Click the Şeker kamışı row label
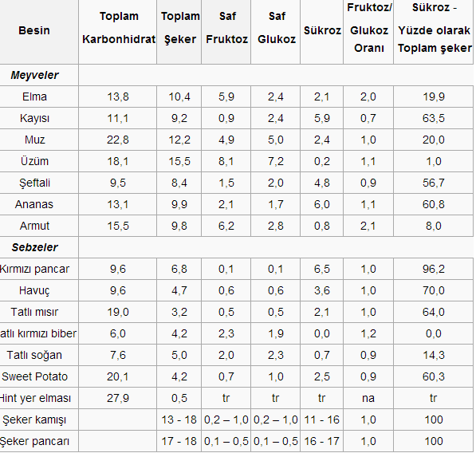The image size is (476, 453). point(34,420)
